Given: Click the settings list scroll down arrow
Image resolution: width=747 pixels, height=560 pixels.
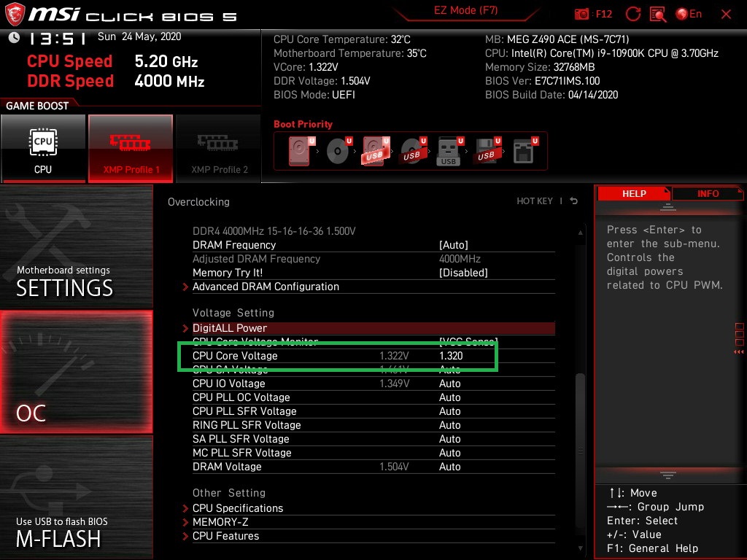Looking at the screenshot, I should [580, 548].
